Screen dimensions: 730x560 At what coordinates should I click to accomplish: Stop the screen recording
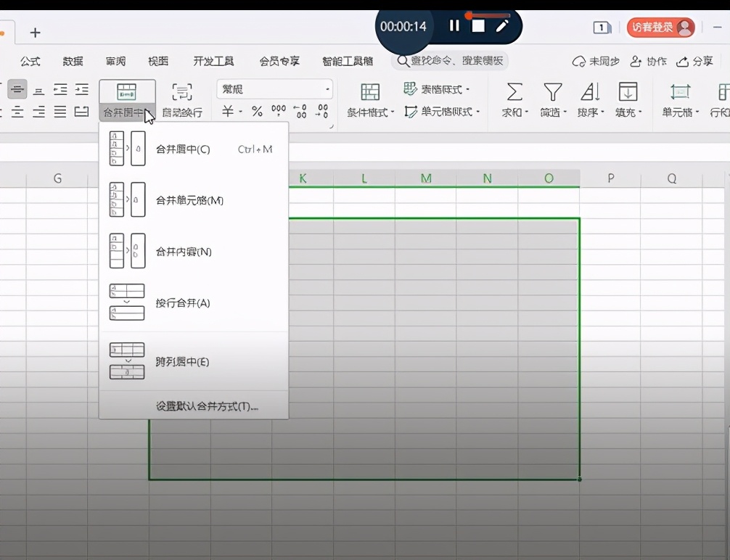[x=478, y=26]
